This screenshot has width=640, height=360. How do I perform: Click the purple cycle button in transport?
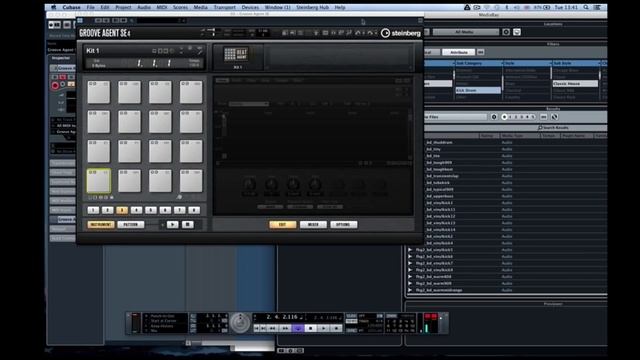(x=298, y=328)
